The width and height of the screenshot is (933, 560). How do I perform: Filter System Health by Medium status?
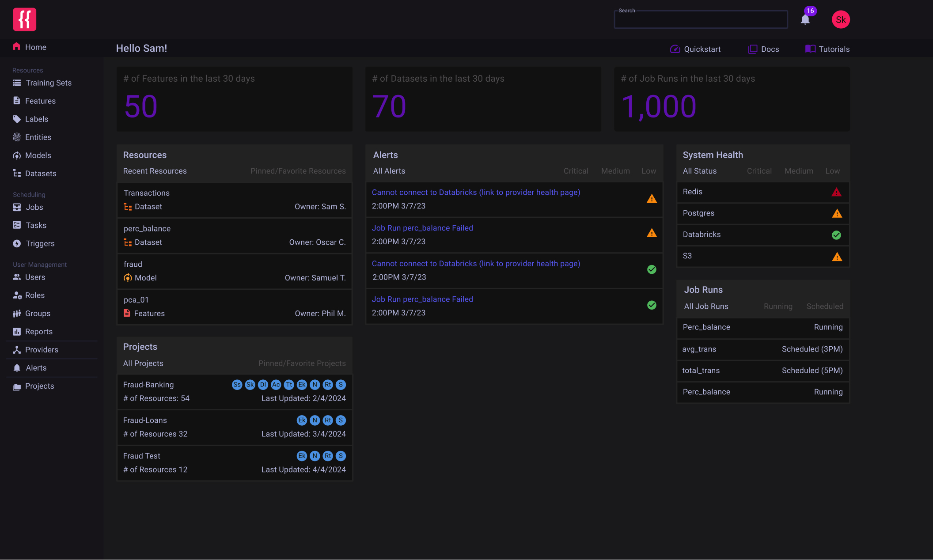click(x=799, y=171)
